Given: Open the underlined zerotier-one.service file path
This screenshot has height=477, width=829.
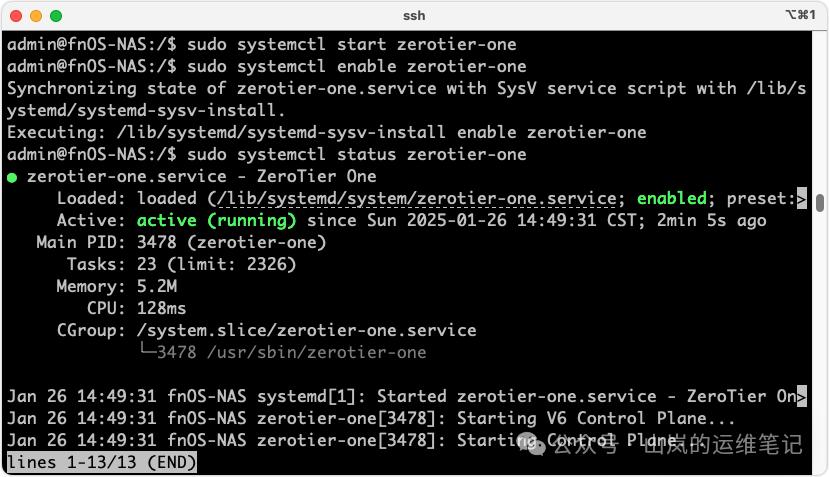Looking at the screenshot, I should point(416,198).
